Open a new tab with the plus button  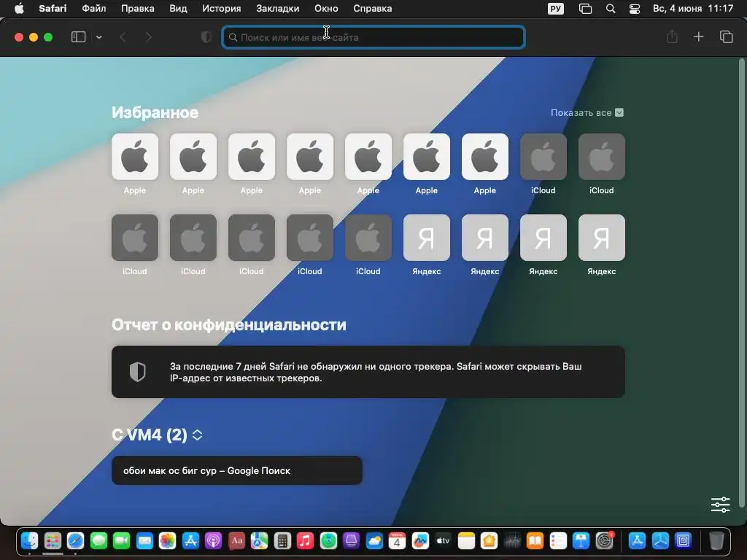pyautogui.click(x=698, y=36)
